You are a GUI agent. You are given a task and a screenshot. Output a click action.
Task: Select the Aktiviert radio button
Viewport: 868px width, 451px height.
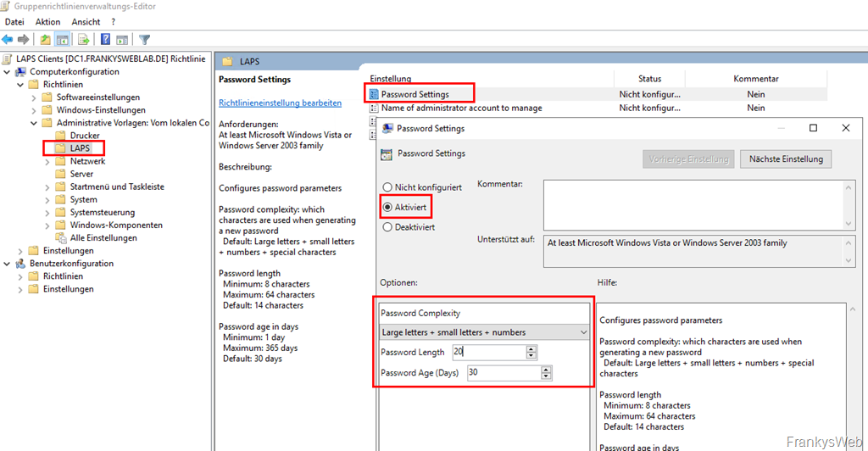tap(387, 207)
